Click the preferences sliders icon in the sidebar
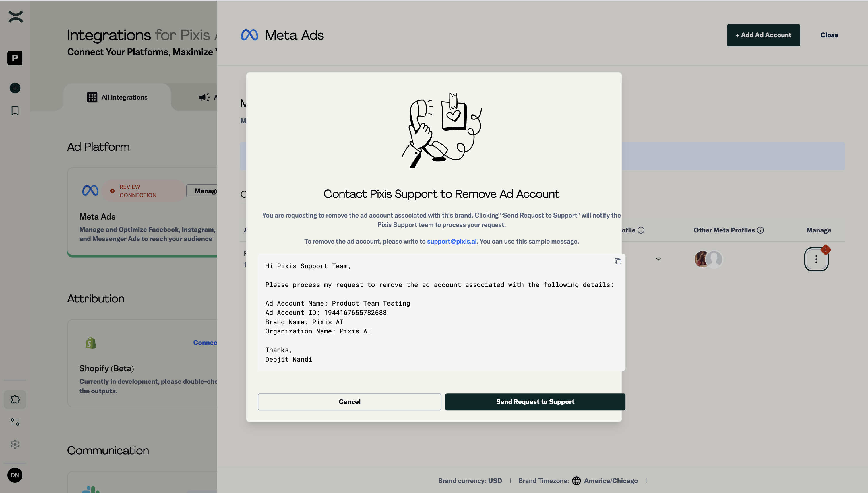Image resolution: width=868 pixels, height=493 pixels. [x=15, y=422]
